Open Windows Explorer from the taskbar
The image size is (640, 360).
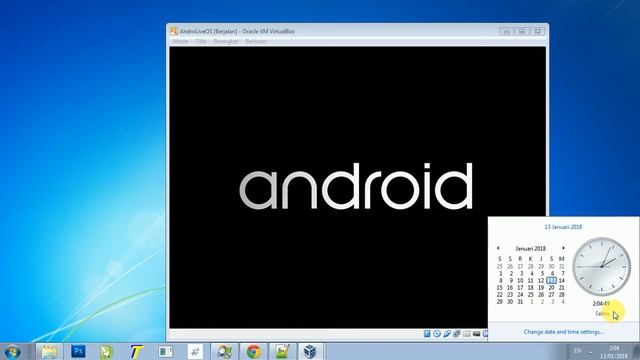[49, 351]
